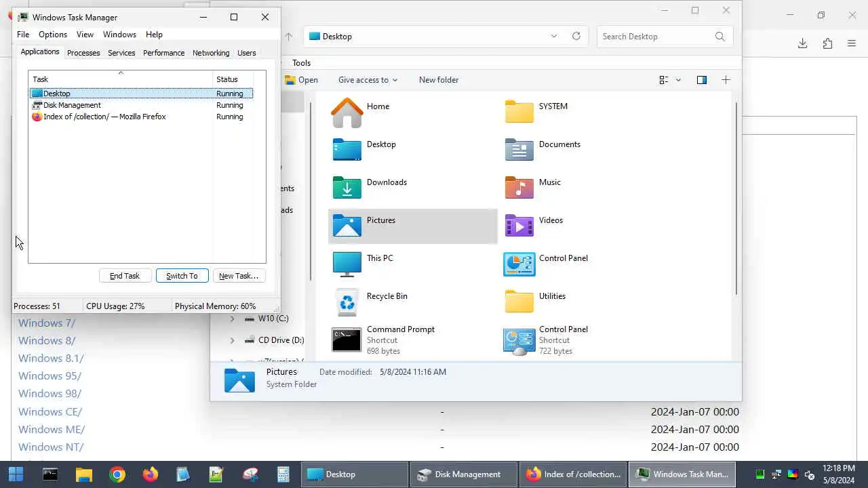
Task: Open Calculator icon on taskbar
Action: point(283,474)
